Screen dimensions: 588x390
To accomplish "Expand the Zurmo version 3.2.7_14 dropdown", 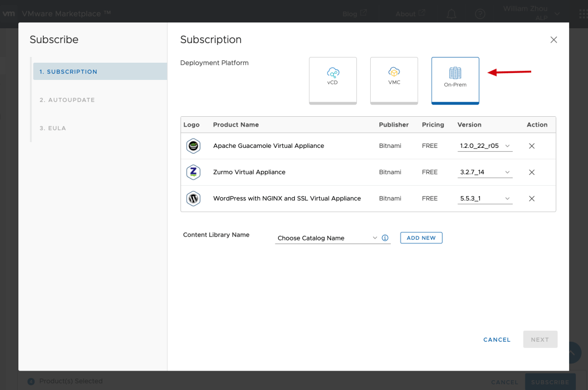I will click(x=485, y=172).
